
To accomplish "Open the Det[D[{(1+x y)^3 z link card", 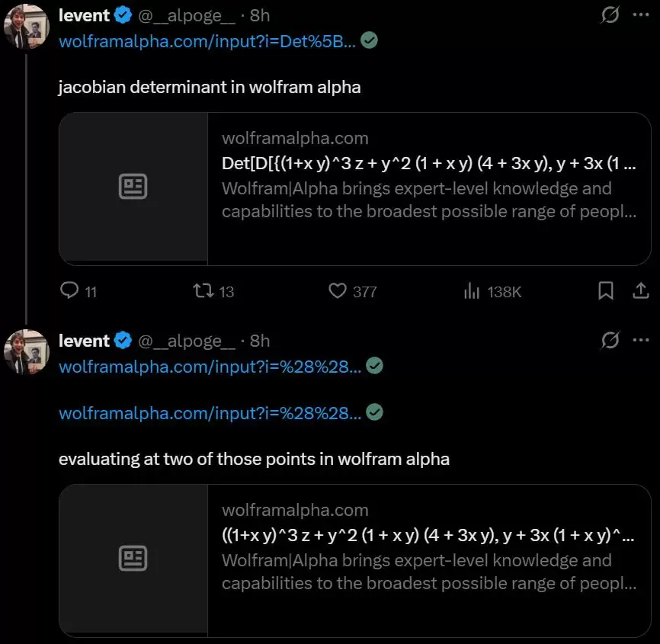I will point(355,189).
